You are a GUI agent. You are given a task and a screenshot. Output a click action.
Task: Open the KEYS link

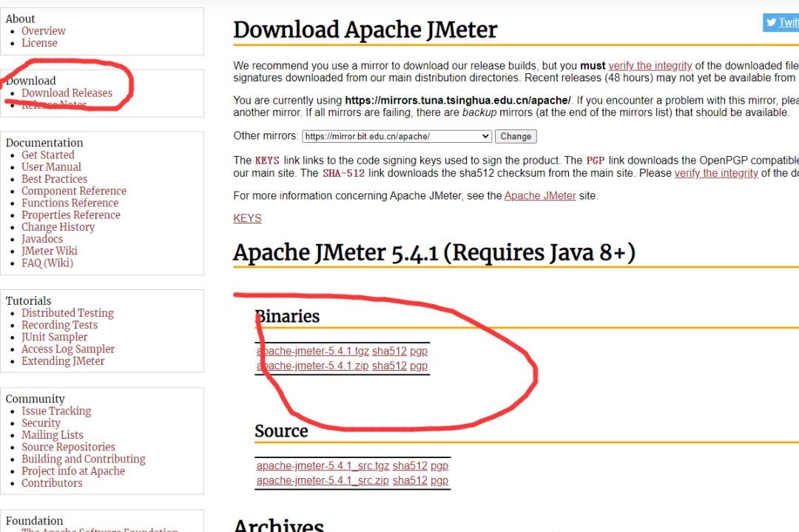(x=247, y=218)
